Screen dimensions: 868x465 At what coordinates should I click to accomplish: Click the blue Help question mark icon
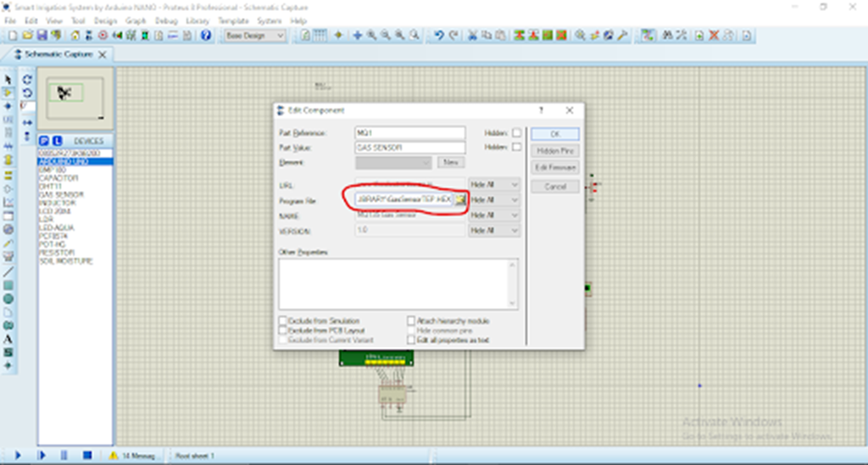(206, 36)
